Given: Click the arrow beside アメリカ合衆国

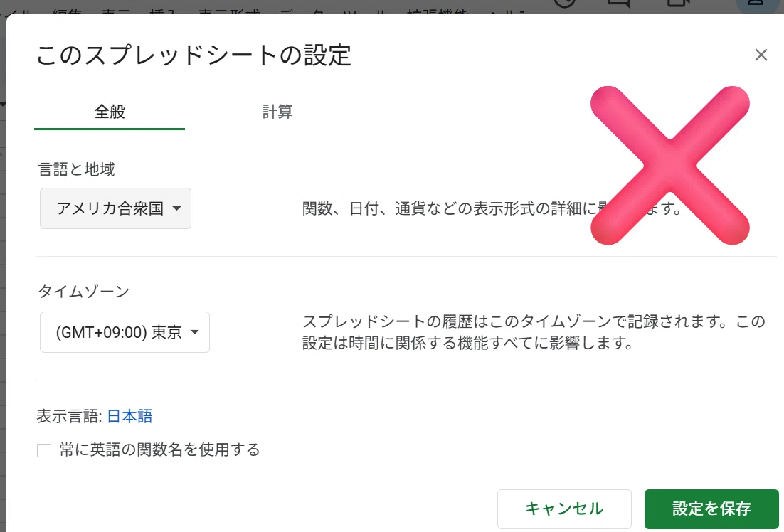Looking at the screenshot, I should (176, 208).
